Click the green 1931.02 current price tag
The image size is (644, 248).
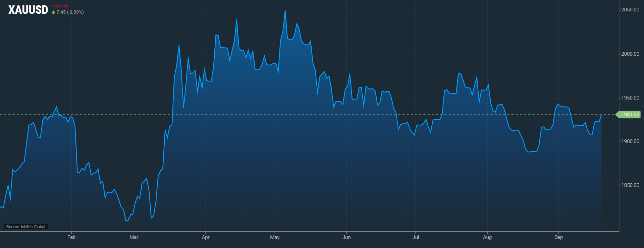click(628, 115)
